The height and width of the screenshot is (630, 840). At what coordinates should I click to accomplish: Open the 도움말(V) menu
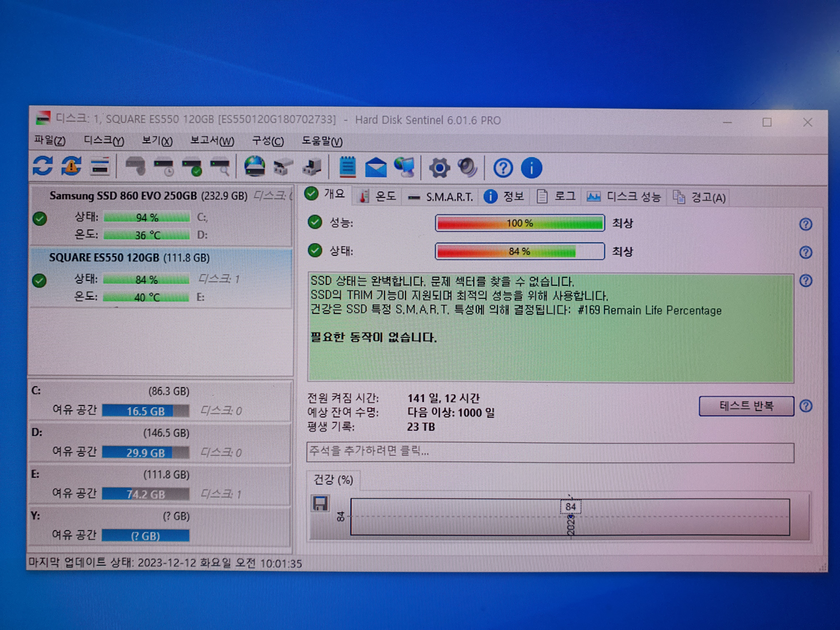tap(322, 141)
